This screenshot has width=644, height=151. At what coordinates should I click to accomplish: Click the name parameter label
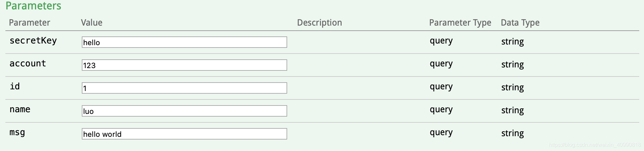(x=20, y=110)
